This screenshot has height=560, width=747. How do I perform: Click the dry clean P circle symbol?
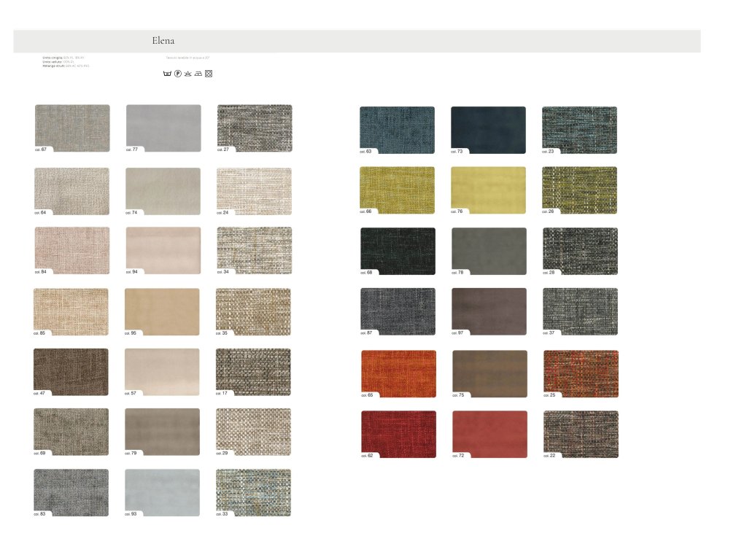(x=178, y=74)
